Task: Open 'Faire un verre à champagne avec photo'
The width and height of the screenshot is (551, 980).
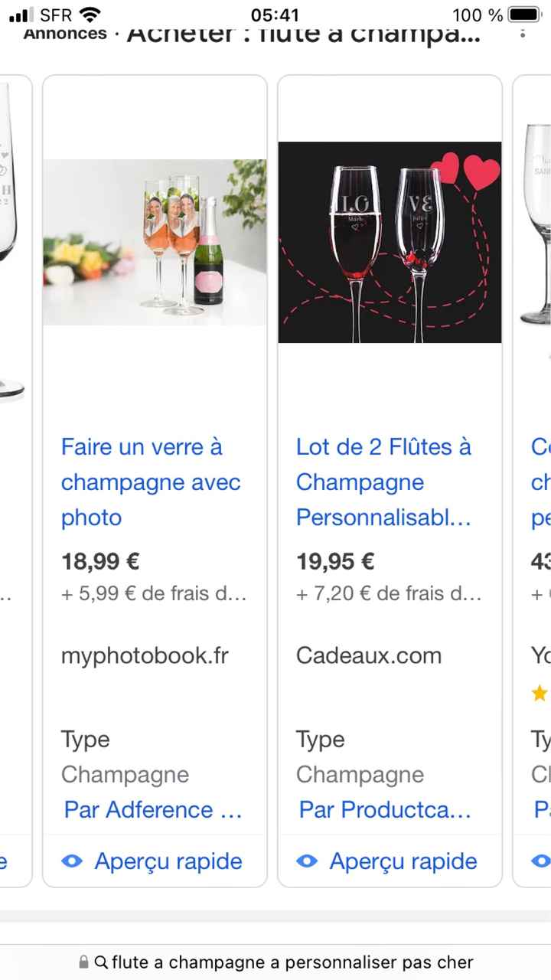Action: [151, 482]
